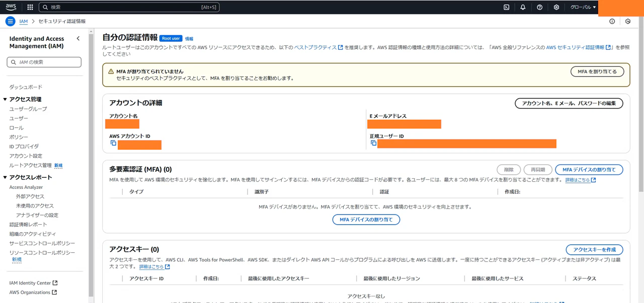The image size is (644, 303).
Task: Open ルートアクセス管理
Action: tap(30, 165)
